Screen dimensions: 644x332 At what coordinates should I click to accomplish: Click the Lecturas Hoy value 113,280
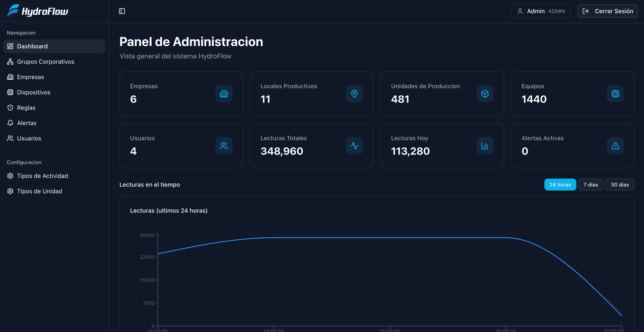410,151
